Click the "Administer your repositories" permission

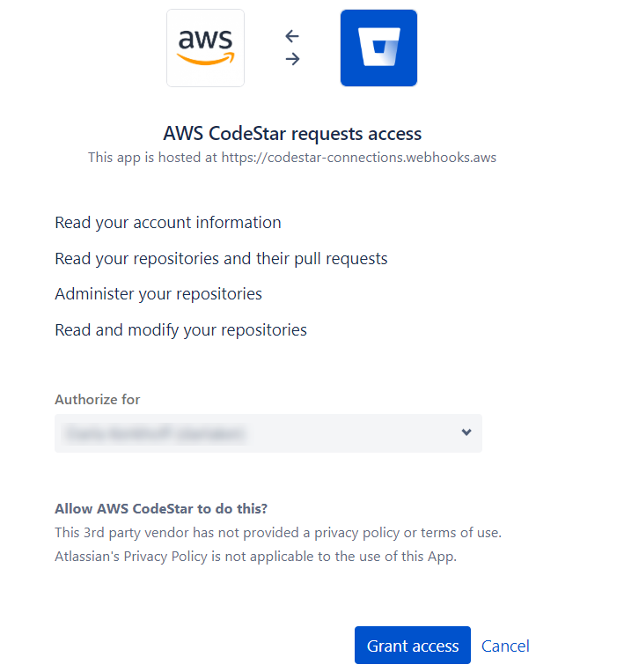(158, 294)
